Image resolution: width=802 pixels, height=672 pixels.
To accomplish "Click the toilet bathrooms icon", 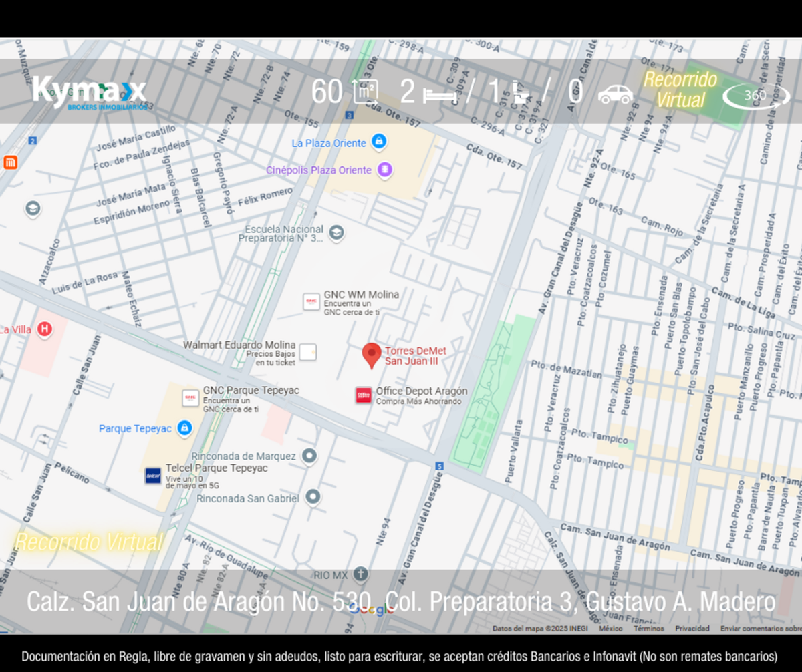I will pos(522,93).
